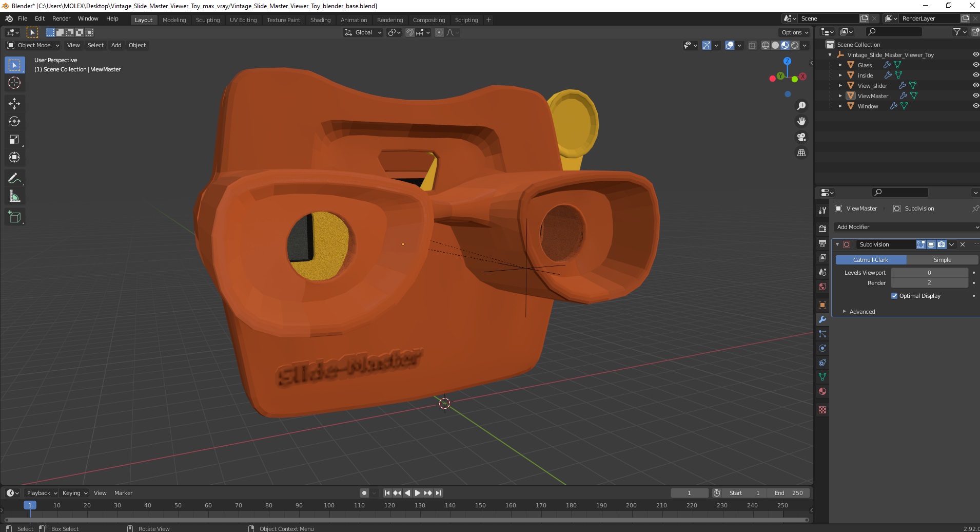Select the Add Cube tool
Image resolution: width=980 pixels, height=532 pixels.
(14, 217)
